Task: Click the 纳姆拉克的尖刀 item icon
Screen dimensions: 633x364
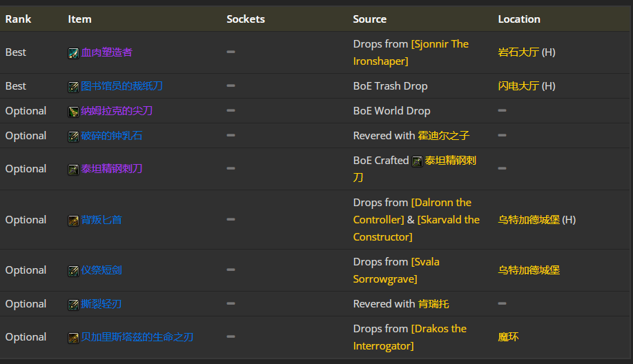Action: click(x=73, y=112)
